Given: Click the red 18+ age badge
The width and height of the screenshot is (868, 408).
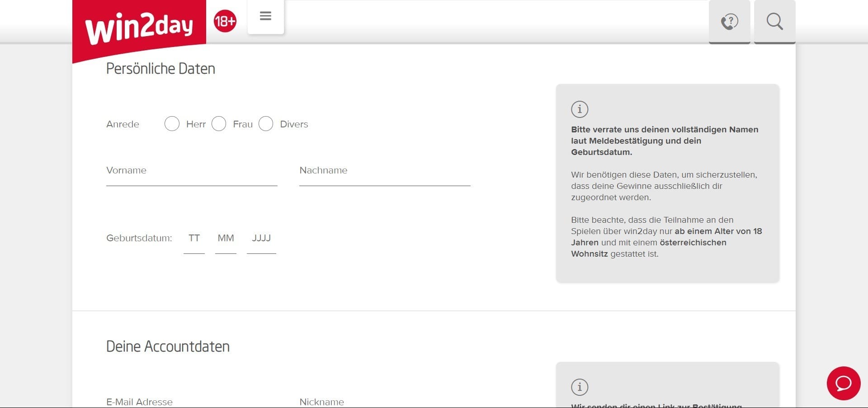Looking at the screenshot, I should tap(225, 21).
